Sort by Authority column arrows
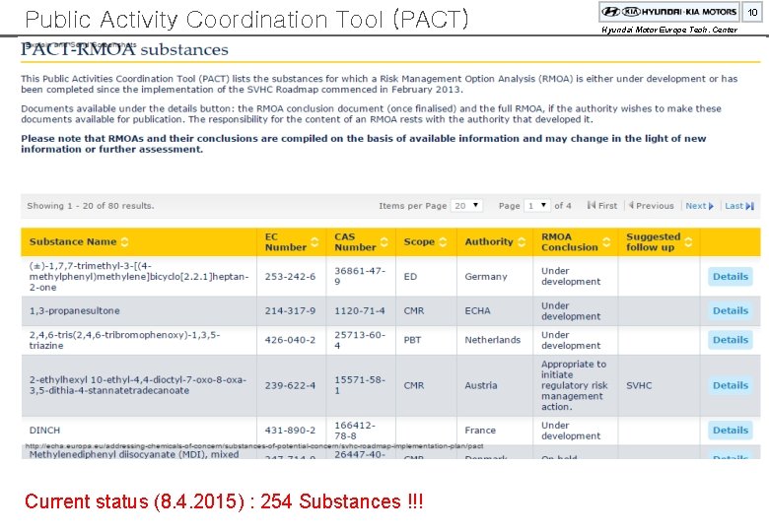 522,242
